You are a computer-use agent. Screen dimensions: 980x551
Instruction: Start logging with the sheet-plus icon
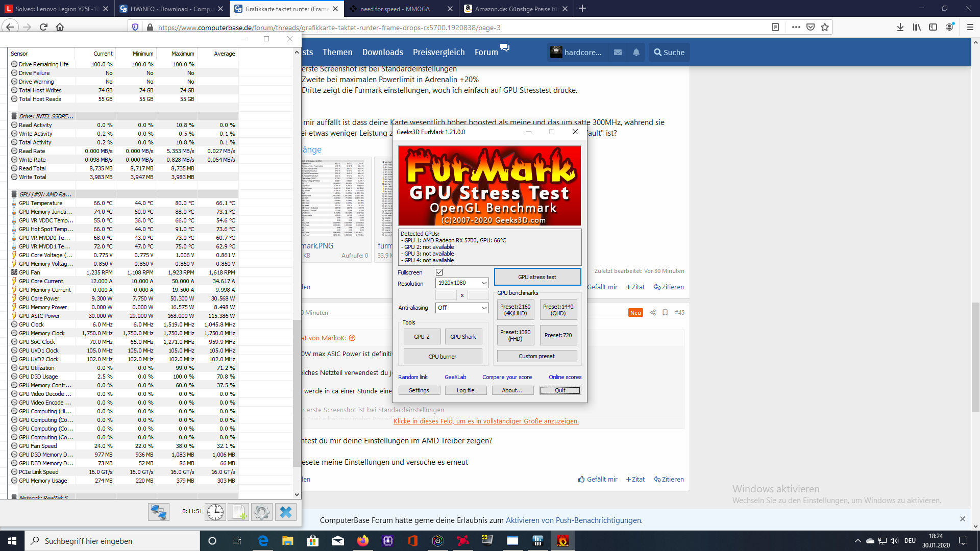tap(238, 512)
